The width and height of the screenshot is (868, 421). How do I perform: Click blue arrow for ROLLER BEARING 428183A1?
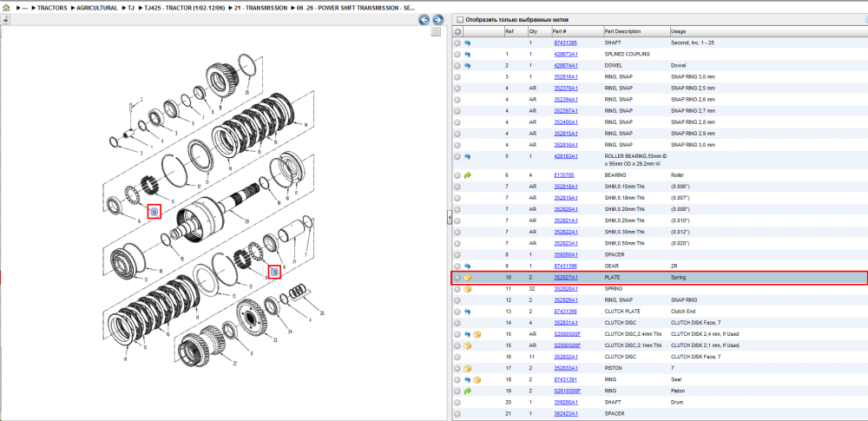[467, 157]
